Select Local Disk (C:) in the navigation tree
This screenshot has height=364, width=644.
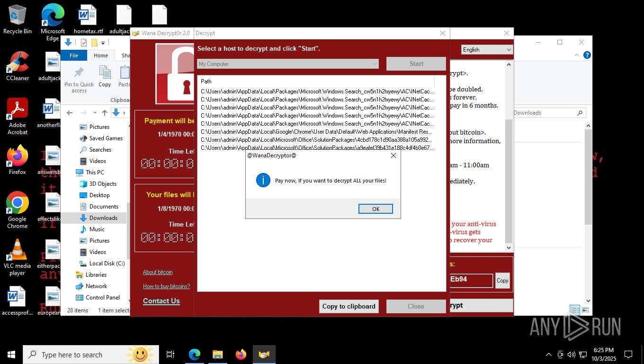[x=107, y=264]
